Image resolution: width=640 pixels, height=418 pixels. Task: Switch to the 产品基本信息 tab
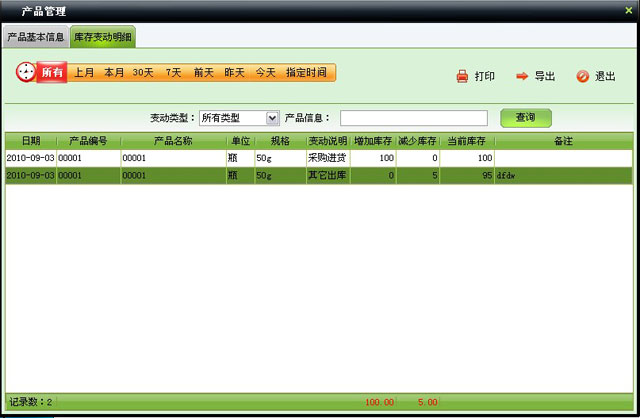[36, 38]
